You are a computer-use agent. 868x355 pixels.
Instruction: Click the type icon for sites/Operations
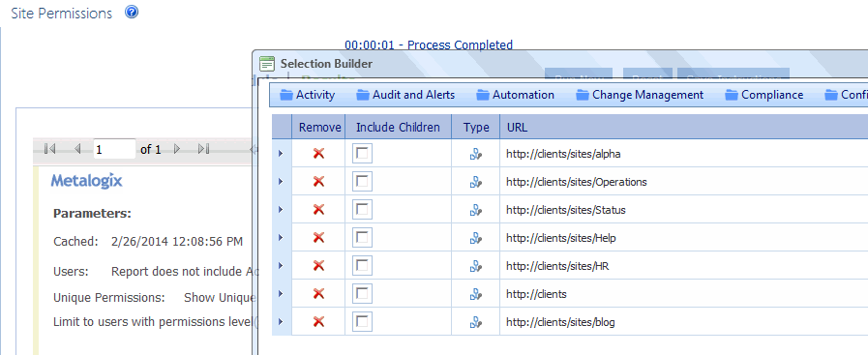[475, 182]
